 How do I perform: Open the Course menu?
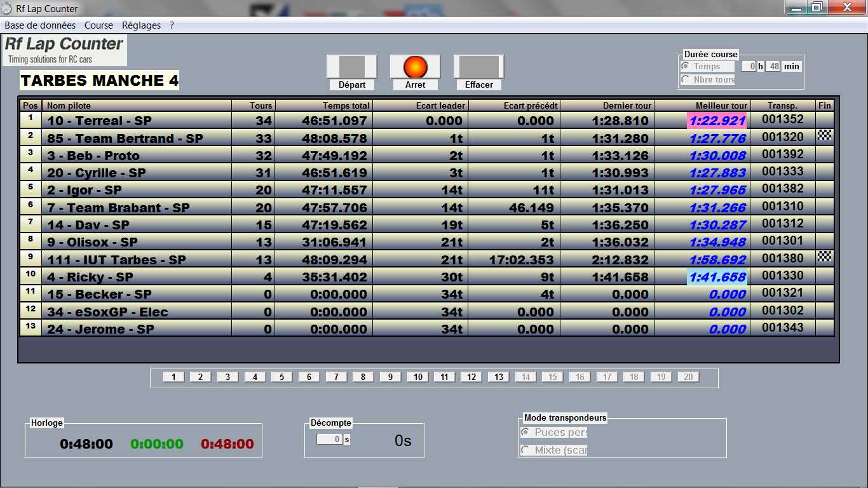[98, 25]
